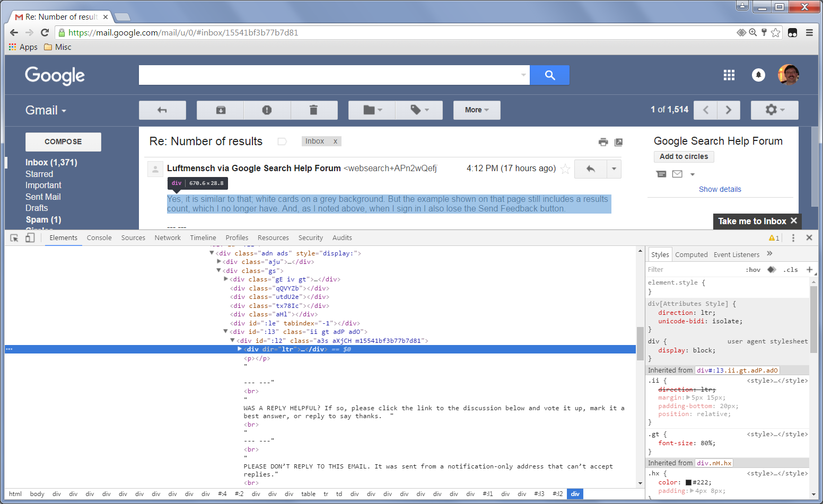823x504 pixels.
Task: Click DevTools warning count indicator
Action: (774, 238)
